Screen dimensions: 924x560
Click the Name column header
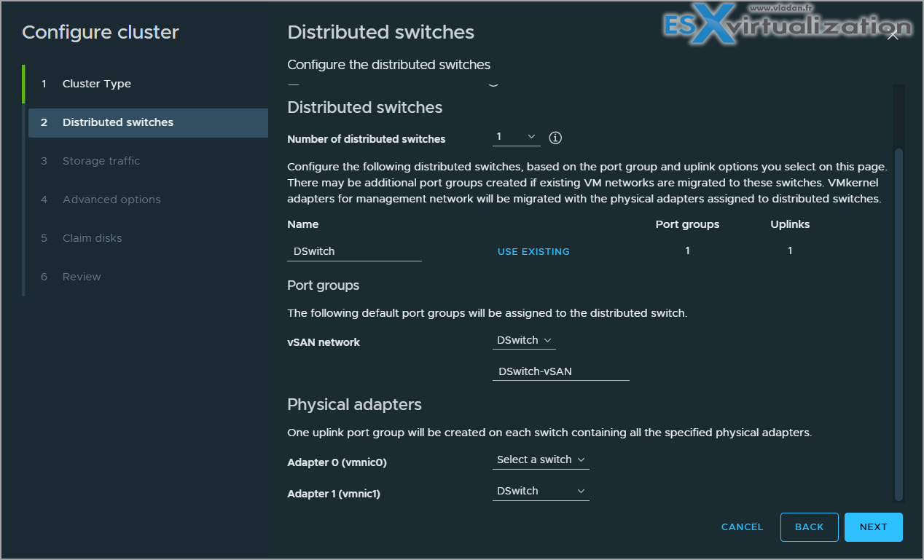(303, 224)
